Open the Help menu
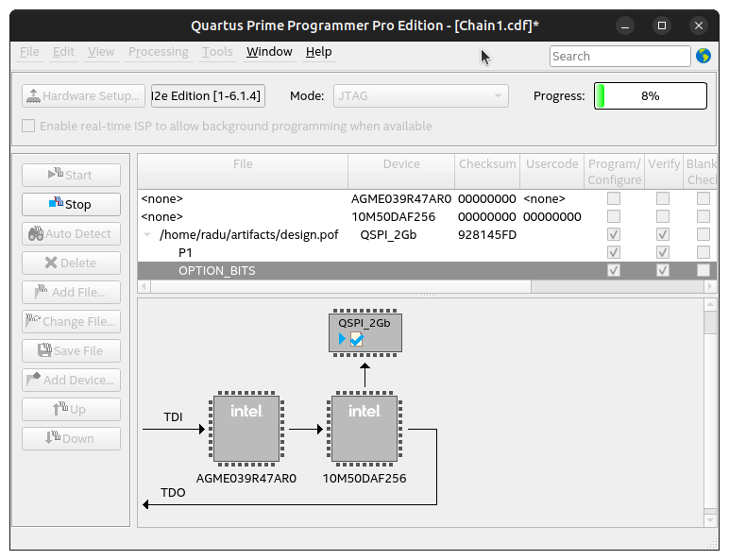Image resolution: width=729 pixels, height=560 pixels. coord(318,52)
